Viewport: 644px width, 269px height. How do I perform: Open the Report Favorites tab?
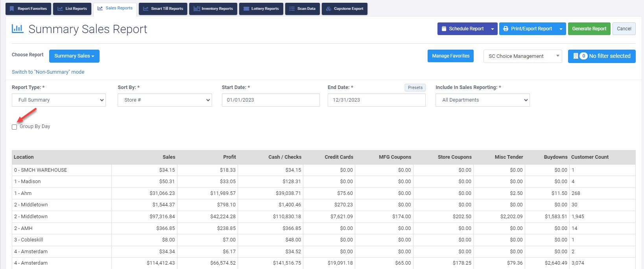tap(28, 9)
